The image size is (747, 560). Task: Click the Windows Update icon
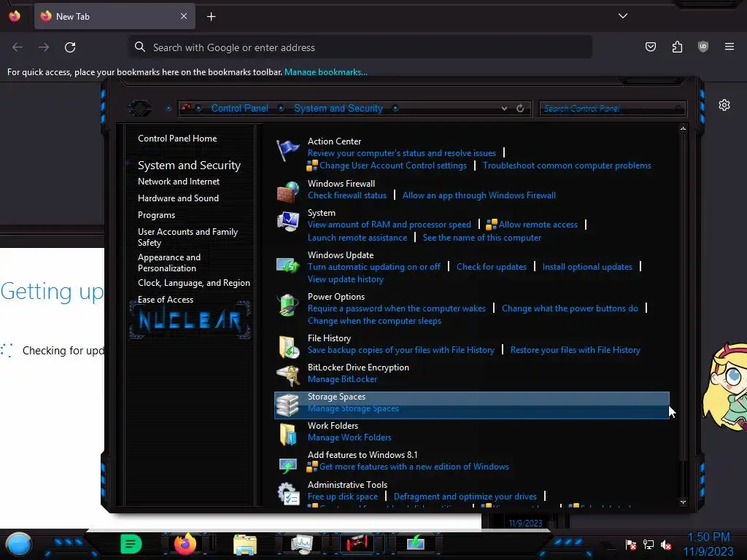287,264
